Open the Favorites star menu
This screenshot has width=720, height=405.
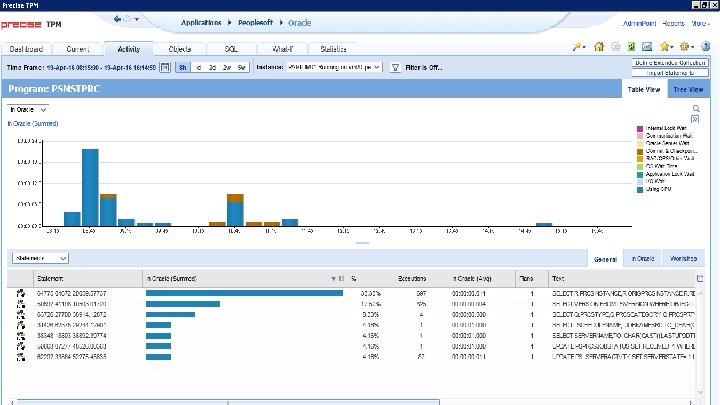tap(666, 46)
